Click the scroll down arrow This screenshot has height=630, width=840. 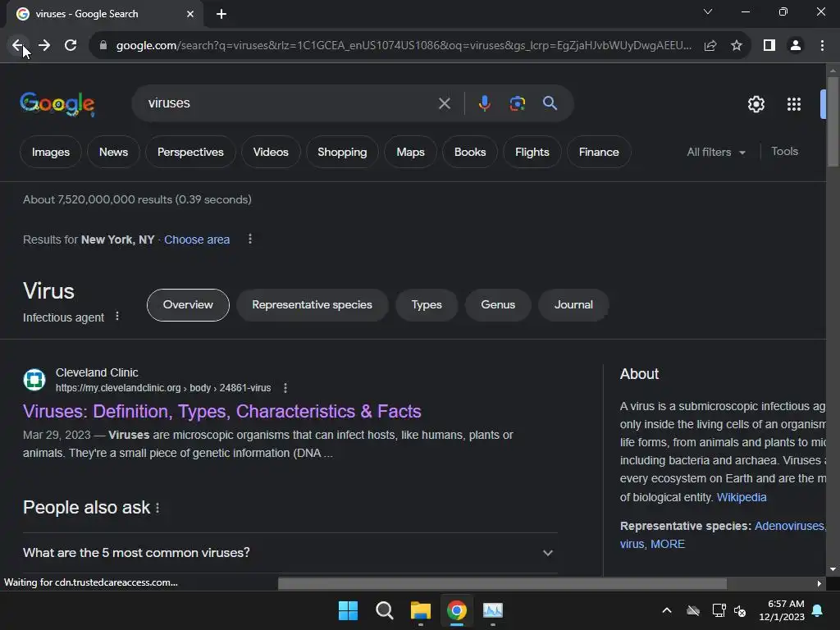point(833,569)
